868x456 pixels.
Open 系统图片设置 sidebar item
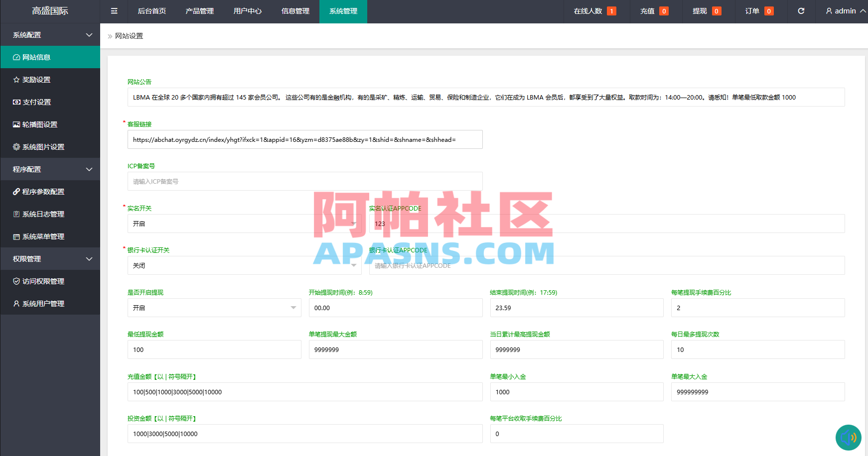click(50, 147)
